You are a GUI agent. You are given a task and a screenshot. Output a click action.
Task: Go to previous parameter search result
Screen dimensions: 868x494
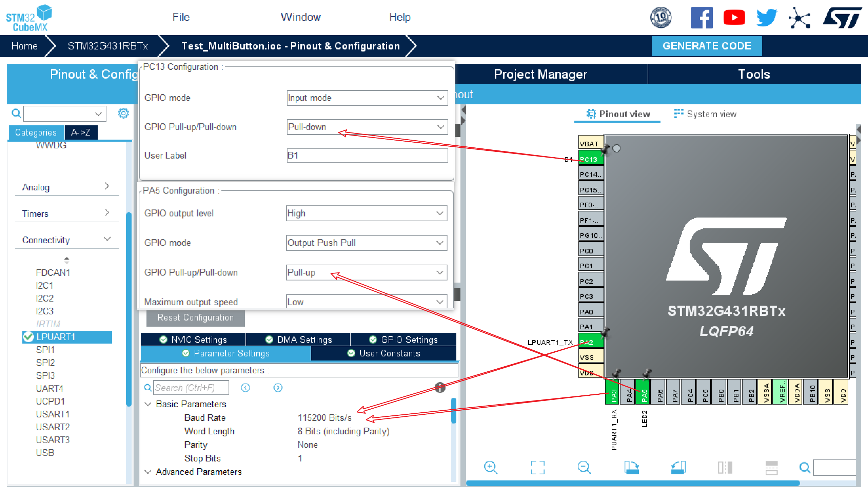coord(245,388)
